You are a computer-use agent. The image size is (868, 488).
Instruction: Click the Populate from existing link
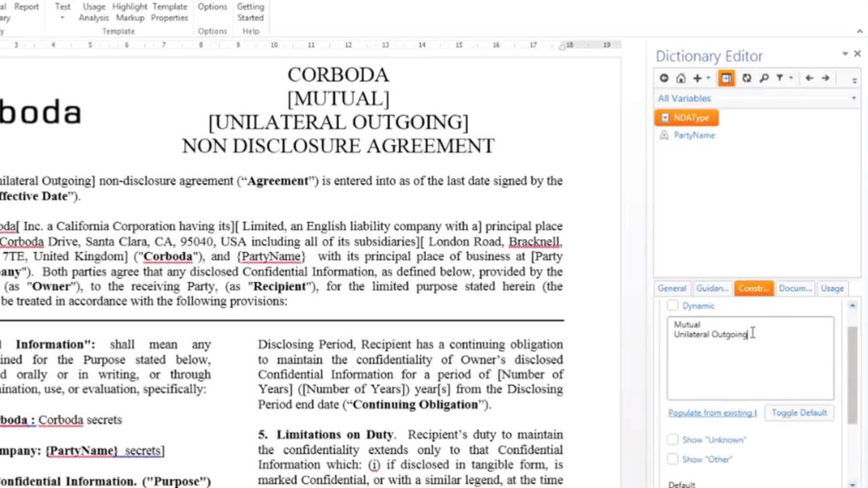tap(712, 413)
